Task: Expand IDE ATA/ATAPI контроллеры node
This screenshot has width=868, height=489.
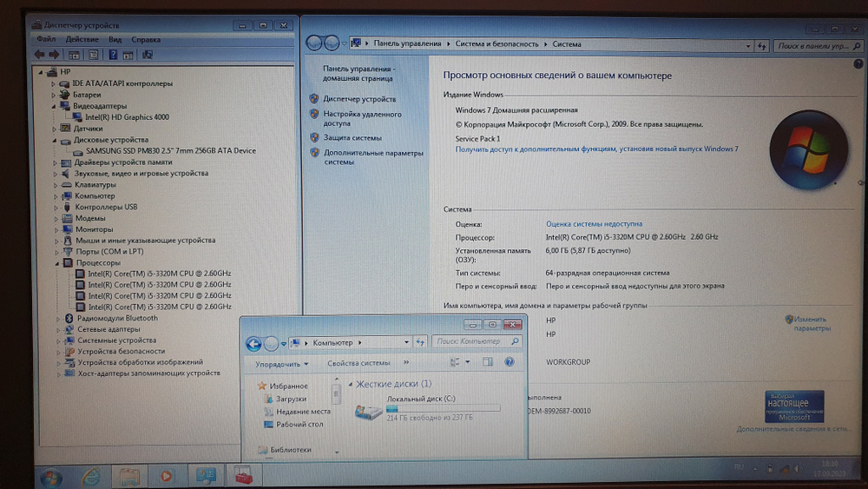Action: (x=54, y=83)
